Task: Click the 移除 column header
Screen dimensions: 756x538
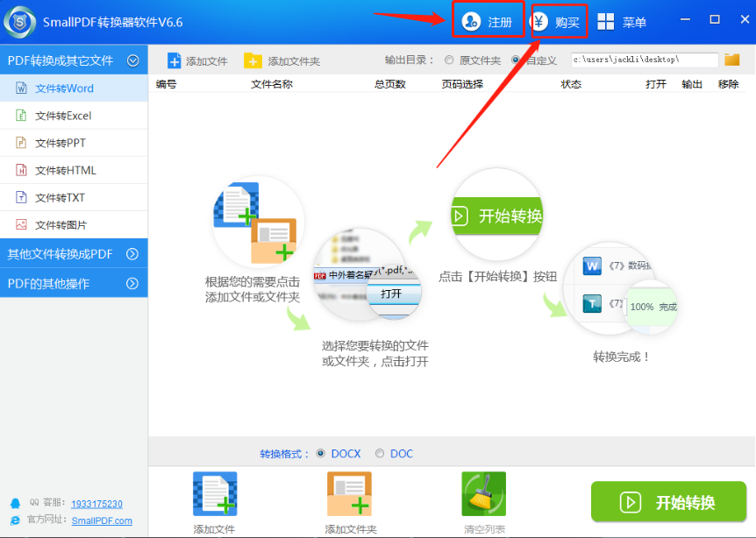Action: pos(729,84)
